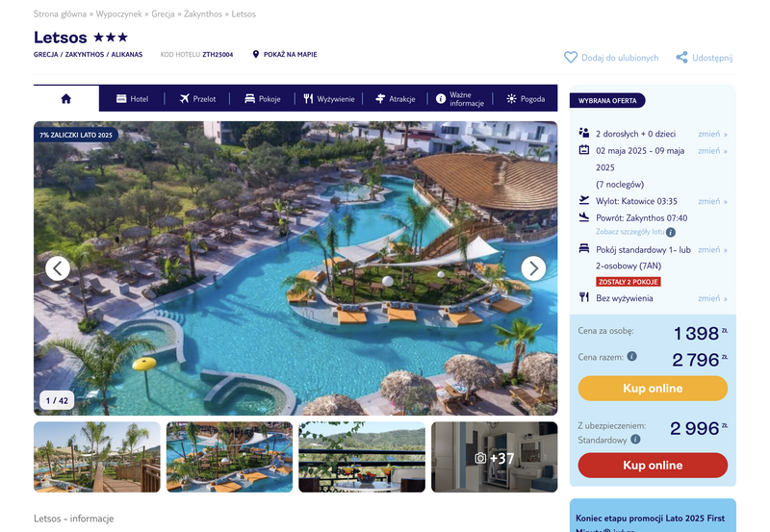
Task: Show the next gallery photo
Action: tap(533, 268)
